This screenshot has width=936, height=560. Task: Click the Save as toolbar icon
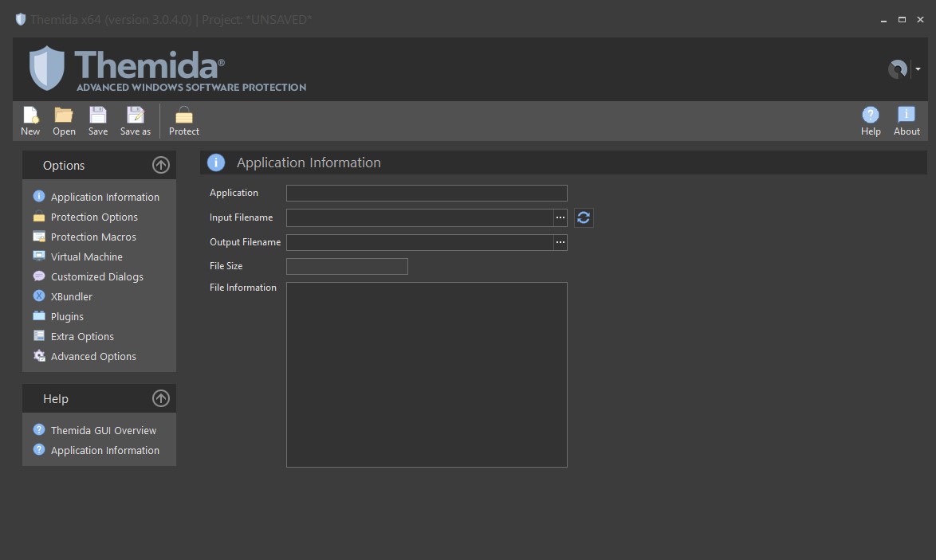136,120
